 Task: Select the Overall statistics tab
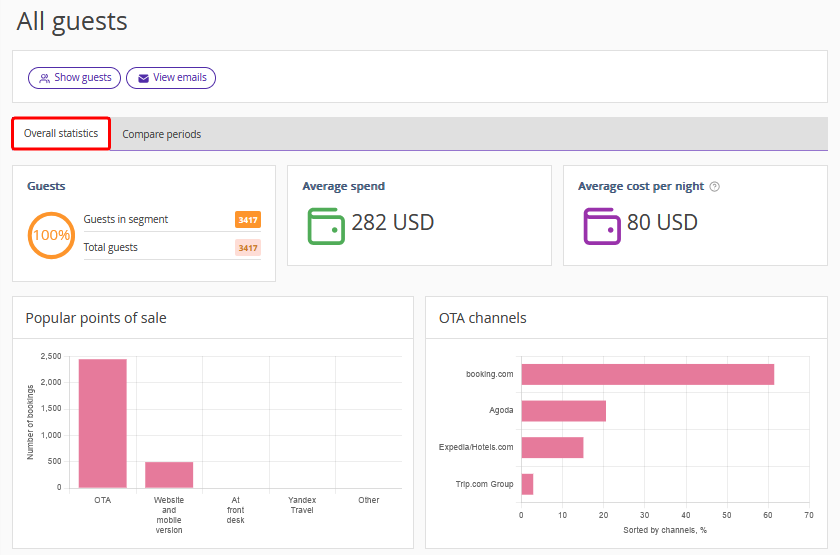point(61,133)
